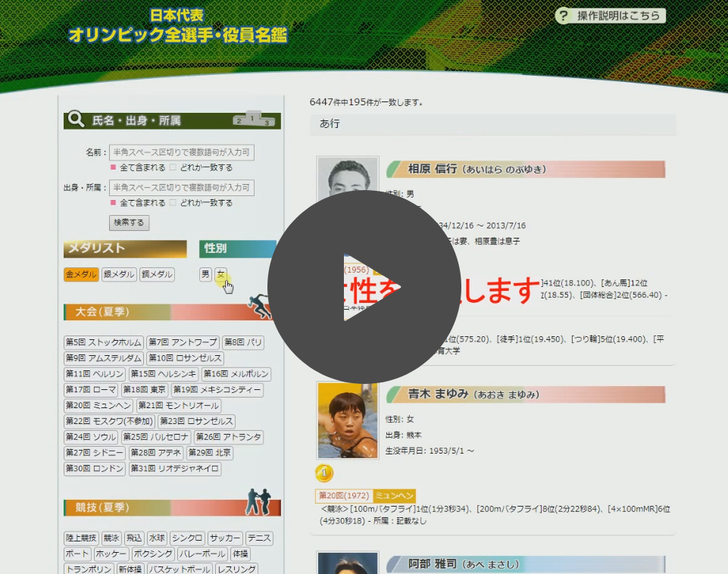Select 第23回 ロサンゼルス games
The height and width of the screenshot is (574, 728).
196,421
